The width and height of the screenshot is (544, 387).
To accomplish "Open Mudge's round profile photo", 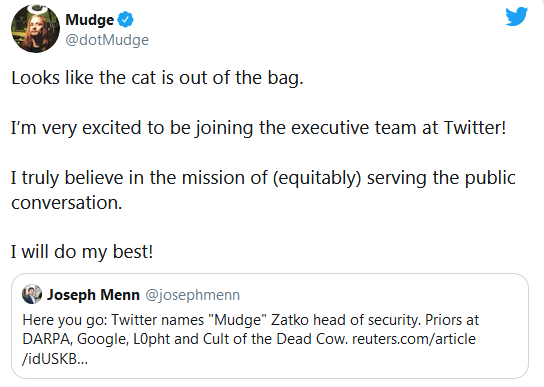I will (35, 29).
